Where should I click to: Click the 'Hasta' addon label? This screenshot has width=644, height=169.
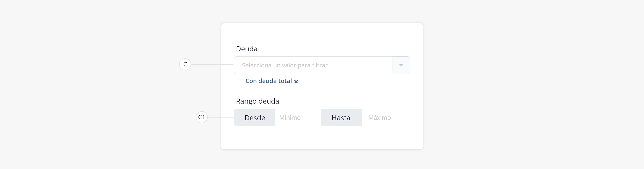click(x=341, y=117)
